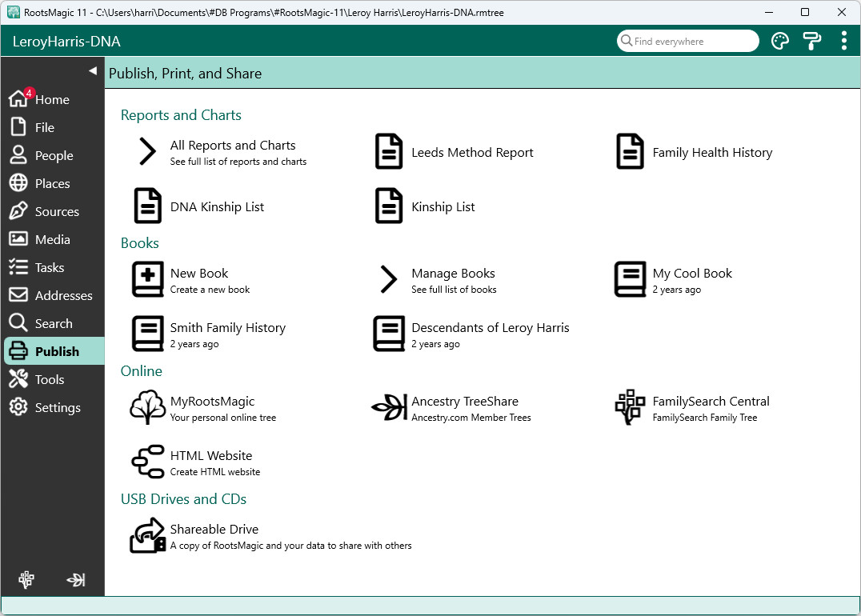Open My Cool Book icon
Screen dimensions: 861x616
pos(630,279)
